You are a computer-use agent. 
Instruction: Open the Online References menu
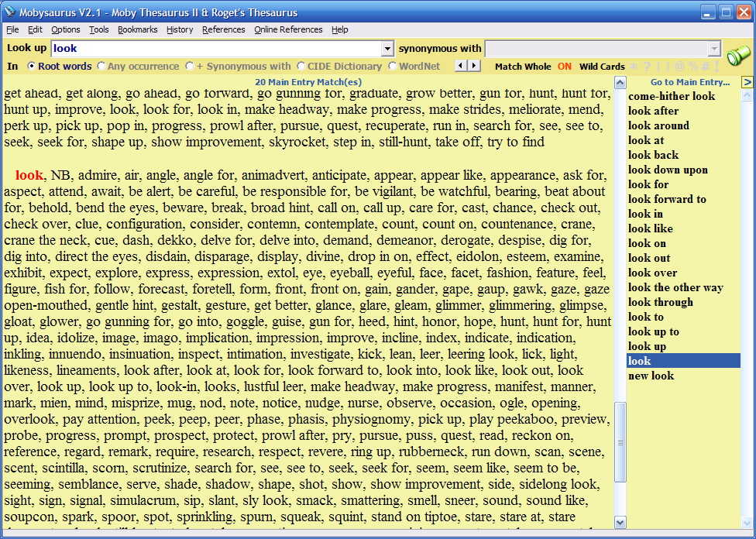(x=288, y=29)
